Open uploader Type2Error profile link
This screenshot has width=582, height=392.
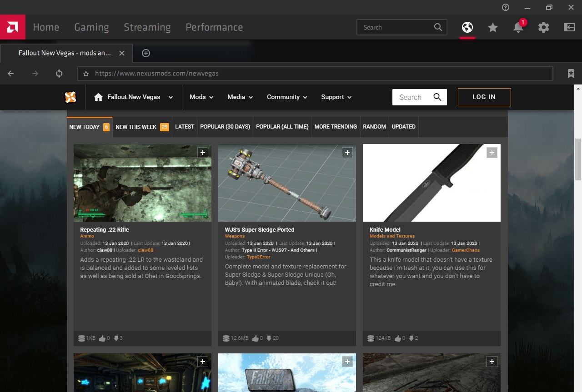[258, 257]
